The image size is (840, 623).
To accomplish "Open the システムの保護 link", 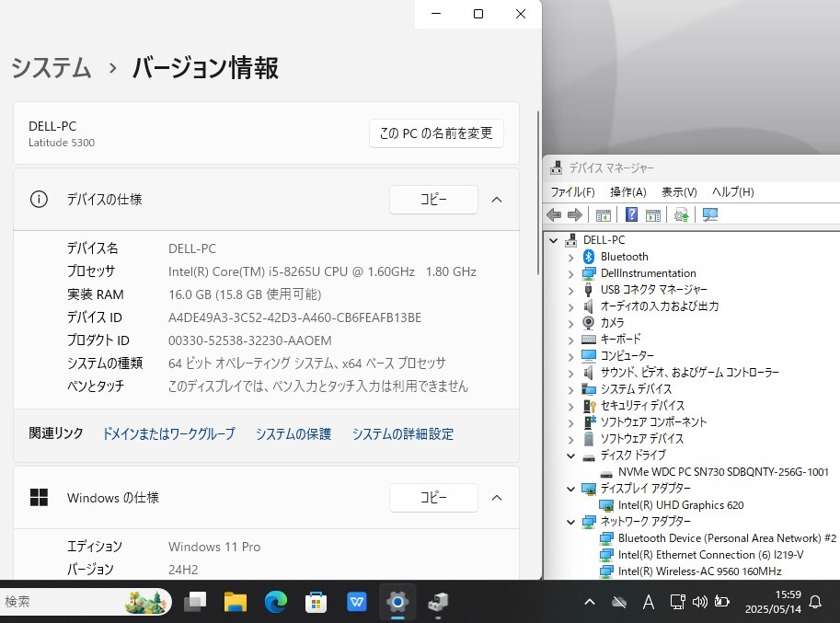I will pyautogui.click(x=293, y=433).
